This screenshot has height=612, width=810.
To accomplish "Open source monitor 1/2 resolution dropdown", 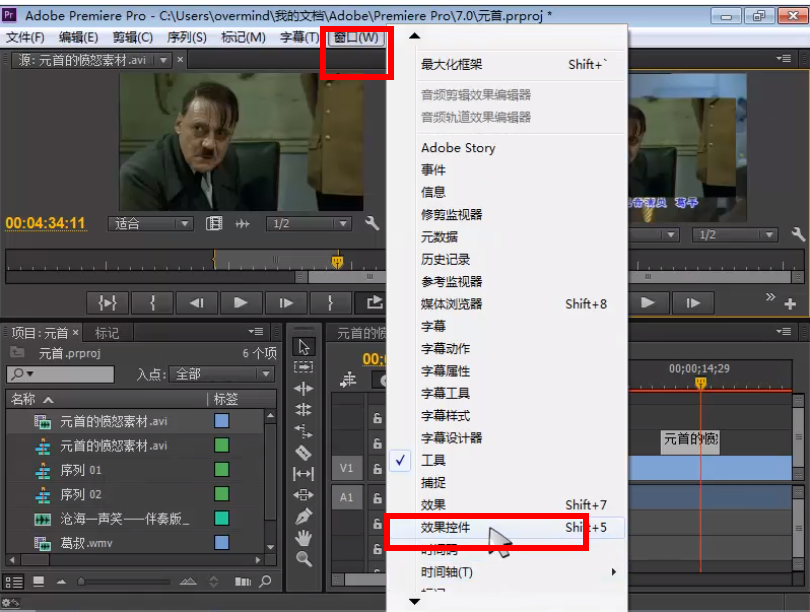I will coord(308,223).
